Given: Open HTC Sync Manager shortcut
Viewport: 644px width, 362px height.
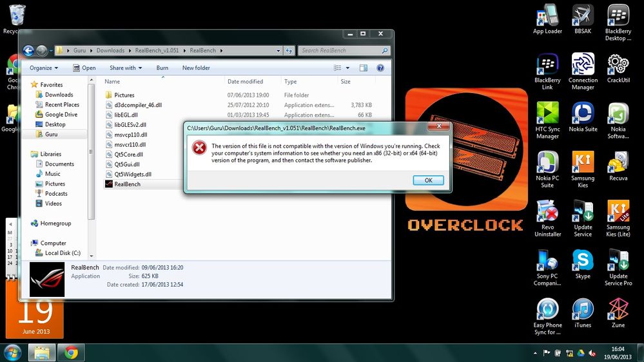Looking at the screenshot, I should click(x=547, y=120).
